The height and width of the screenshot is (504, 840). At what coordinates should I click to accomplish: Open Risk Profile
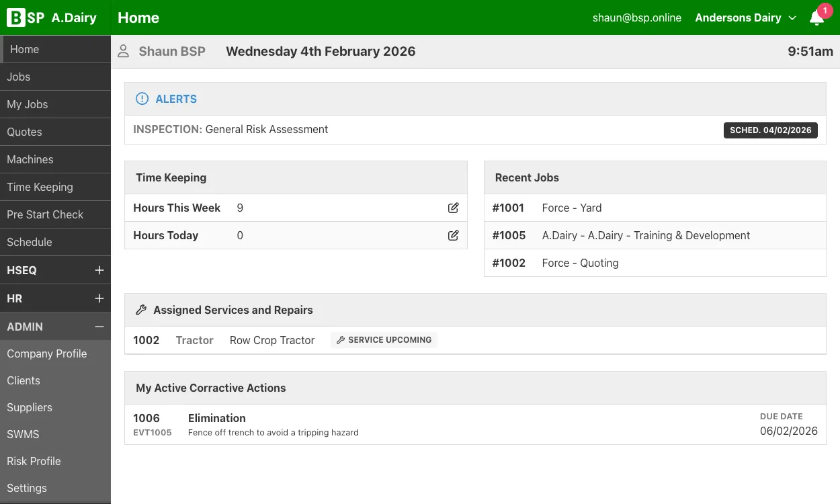[55, 461]
